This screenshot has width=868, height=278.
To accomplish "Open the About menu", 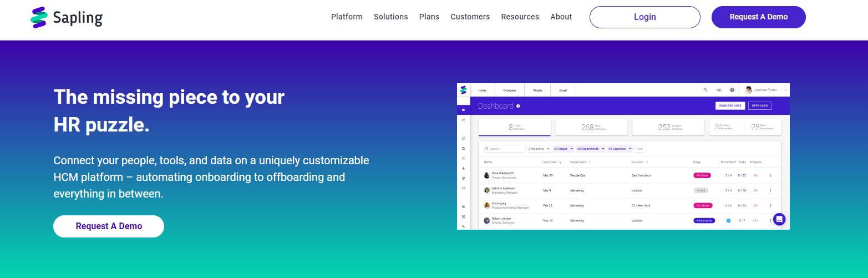I will click(561, 17).
